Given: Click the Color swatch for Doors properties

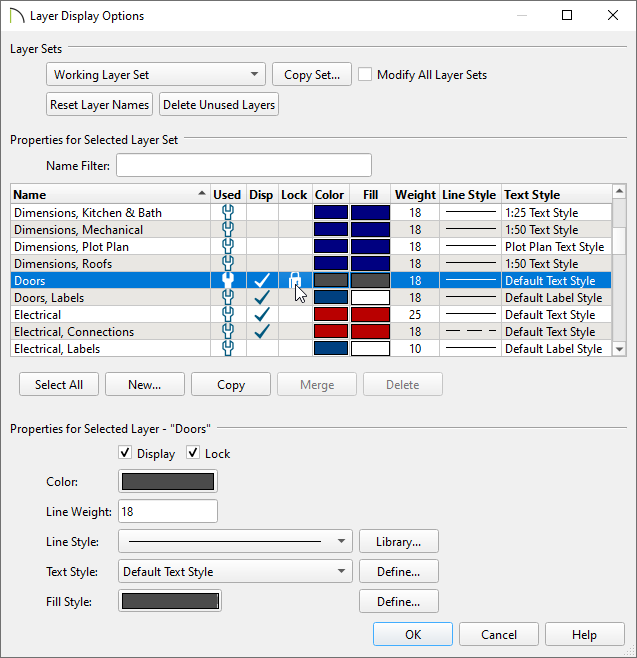Looking at the screenshot, I should (168, 481).
